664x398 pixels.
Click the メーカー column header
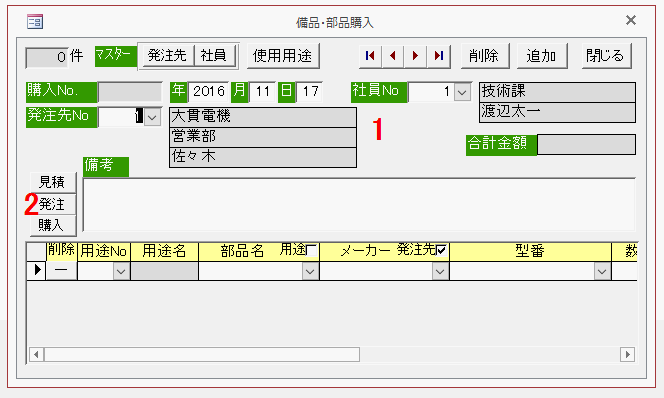tap(365, 252)
